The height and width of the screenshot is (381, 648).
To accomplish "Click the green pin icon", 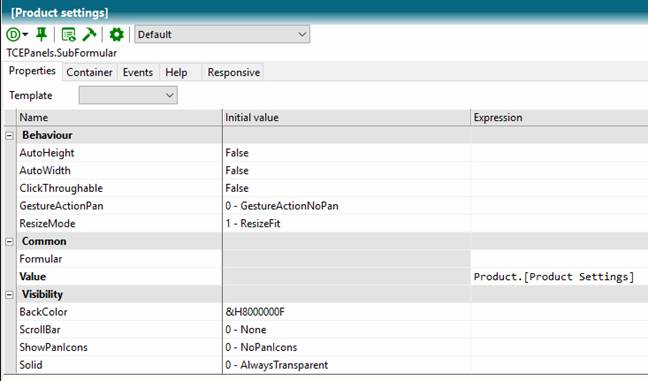I will [x=41, y=34].
